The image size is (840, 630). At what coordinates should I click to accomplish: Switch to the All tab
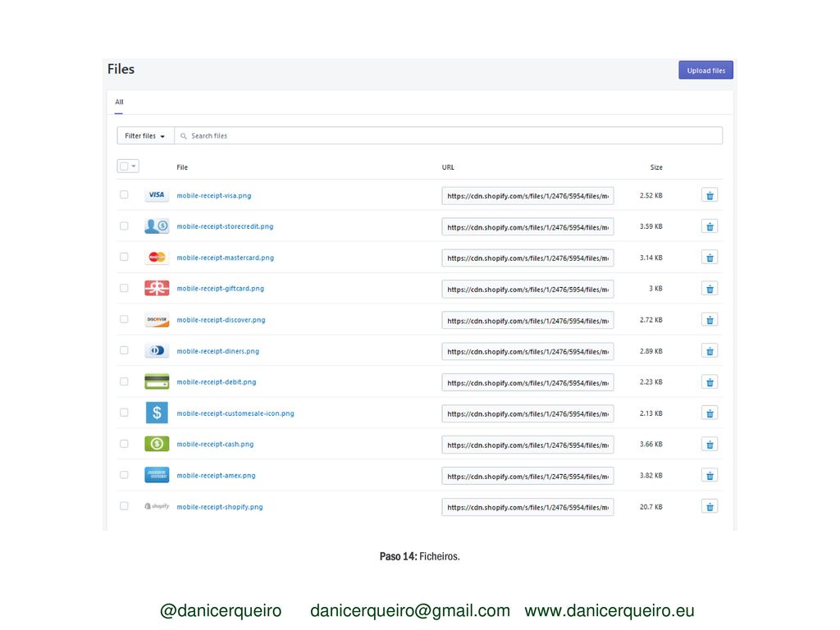(119, 102)
